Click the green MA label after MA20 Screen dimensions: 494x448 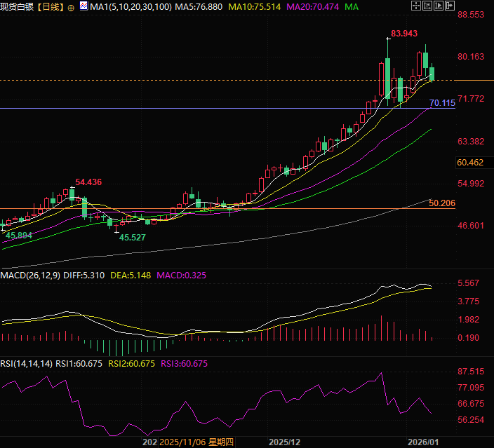pos(353,7)
